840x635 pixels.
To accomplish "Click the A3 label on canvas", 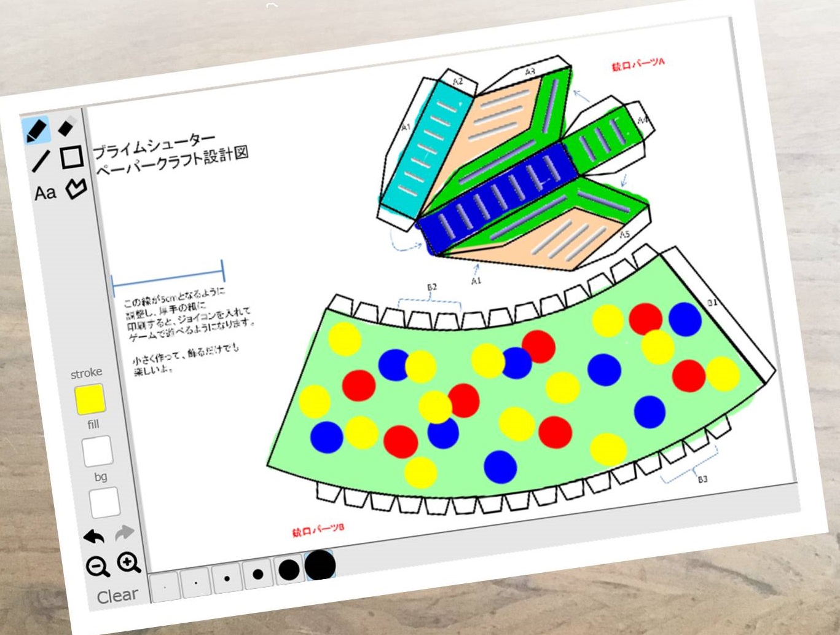I will click(x=530, y=73).
